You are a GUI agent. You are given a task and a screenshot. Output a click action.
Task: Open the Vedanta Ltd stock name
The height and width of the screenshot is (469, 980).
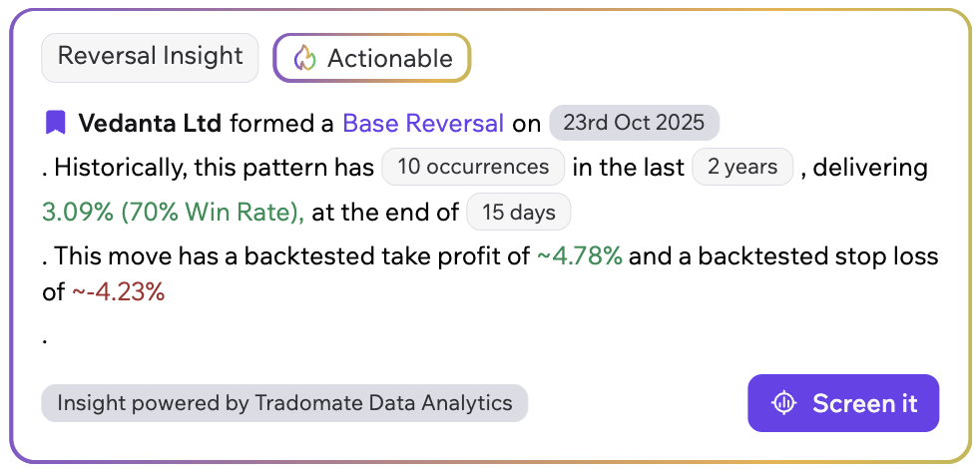151,124
